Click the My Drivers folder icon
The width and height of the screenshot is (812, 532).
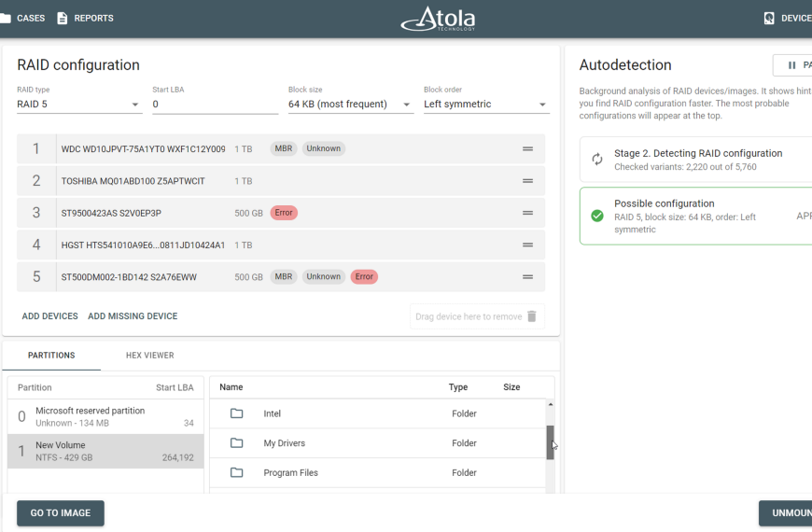(237, 443)
